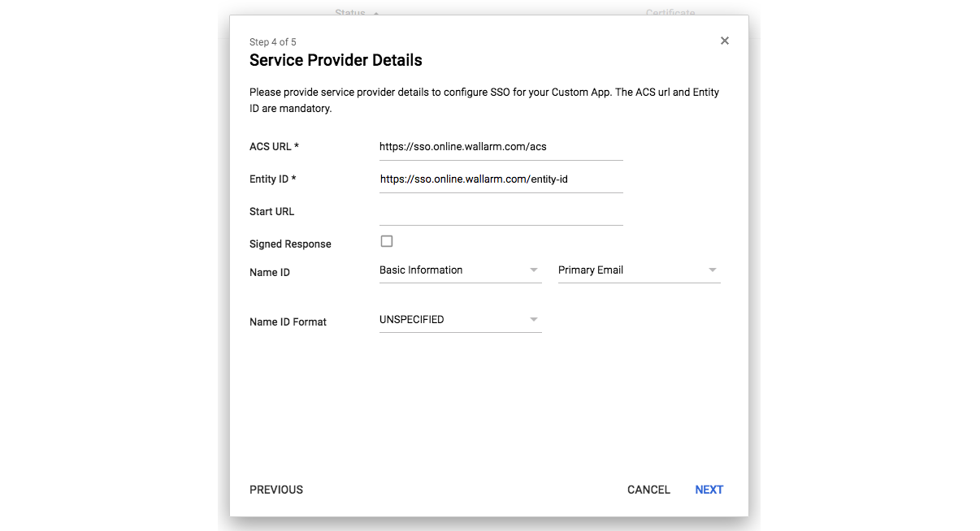Click the CANCEL button
980x531 pixels.
[x=648, y=490]
